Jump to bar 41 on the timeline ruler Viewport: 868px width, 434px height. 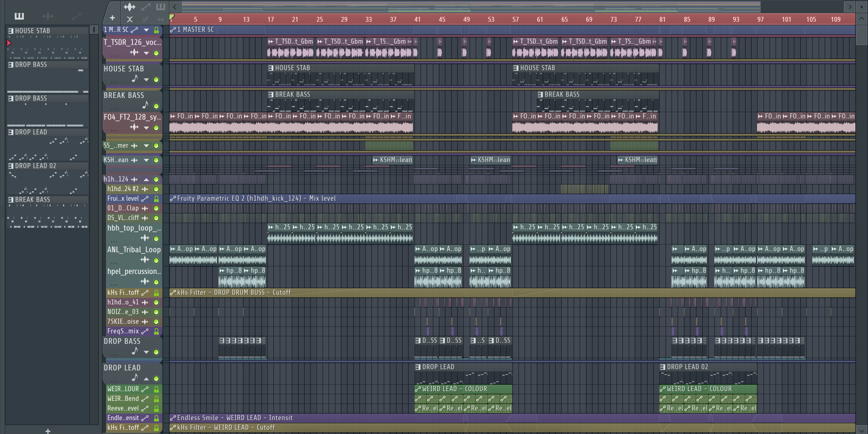pos(417,20)
